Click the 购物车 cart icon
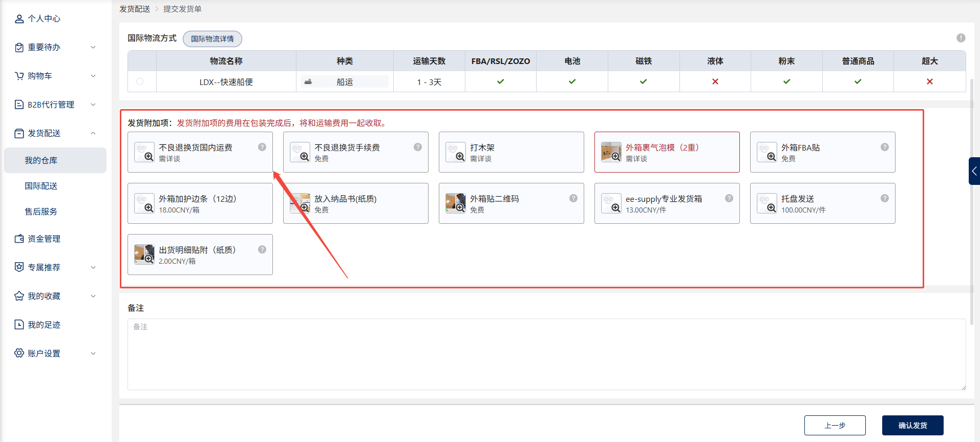Viewport: 980px width, 442px height. click(x=19, y=76)
